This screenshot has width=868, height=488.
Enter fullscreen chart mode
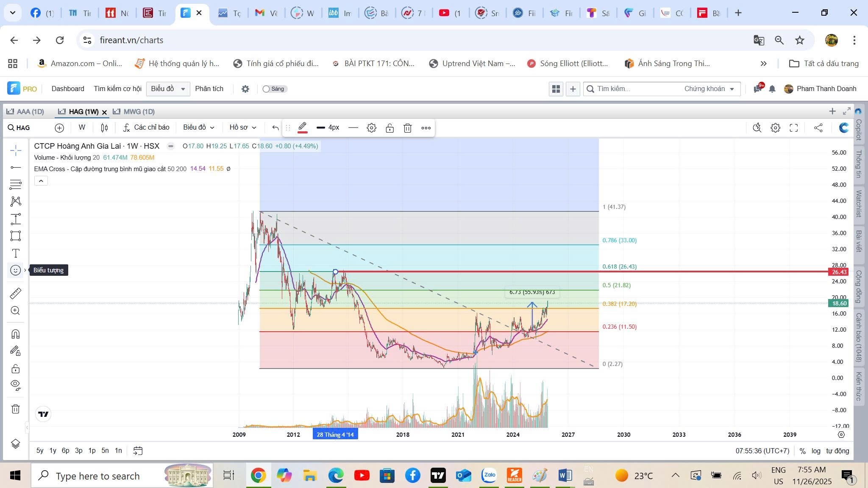[x=793, y=128]
